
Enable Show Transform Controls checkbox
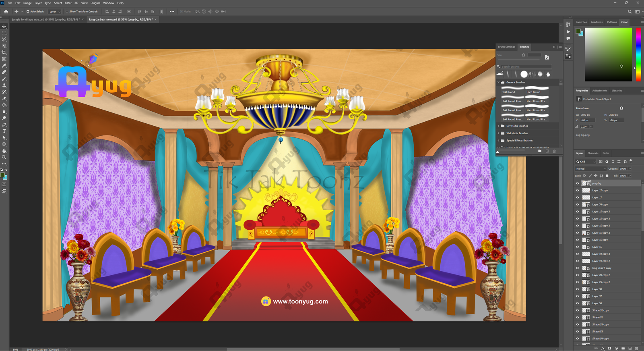(x=67, y=12)
